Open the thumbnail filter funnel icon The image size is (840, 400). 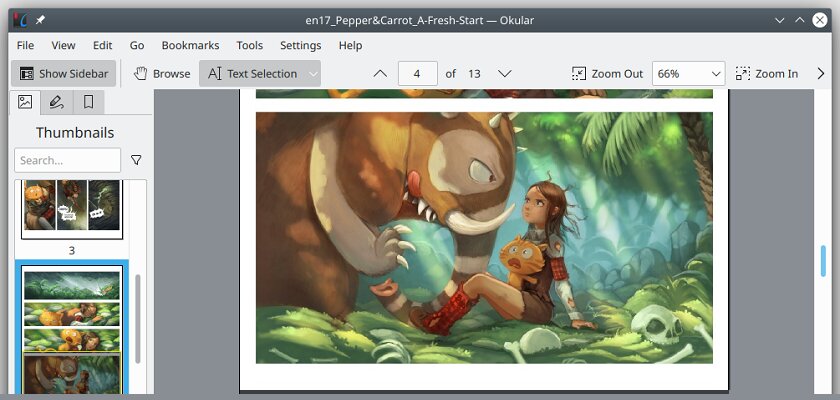coord(136,160)
